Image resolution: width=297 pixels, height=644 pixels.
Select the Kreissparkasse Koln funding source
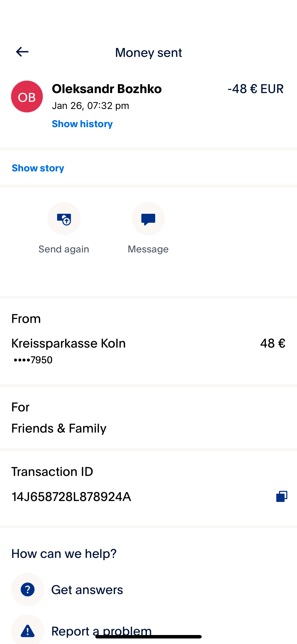[x=69, y=343]
